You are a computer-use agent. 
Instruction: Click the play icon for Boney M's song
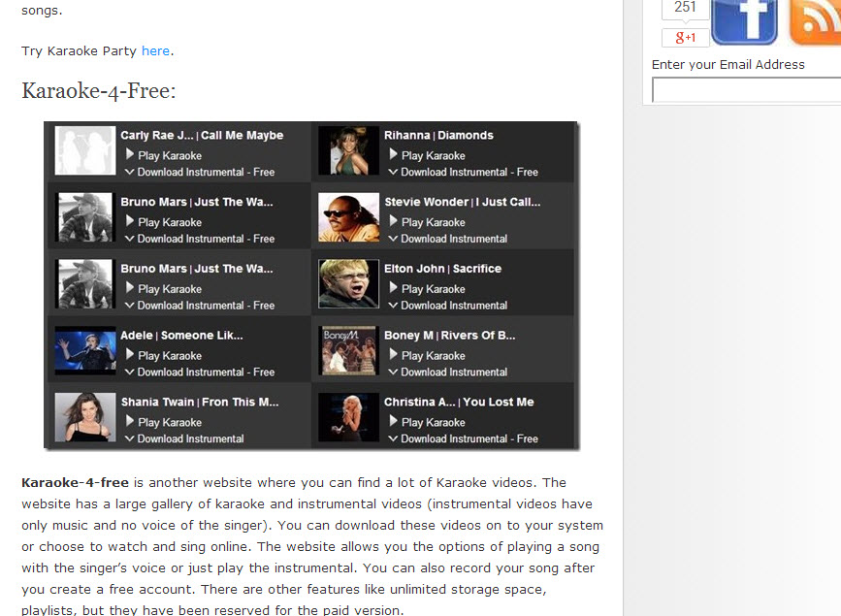tap(393, 354)
